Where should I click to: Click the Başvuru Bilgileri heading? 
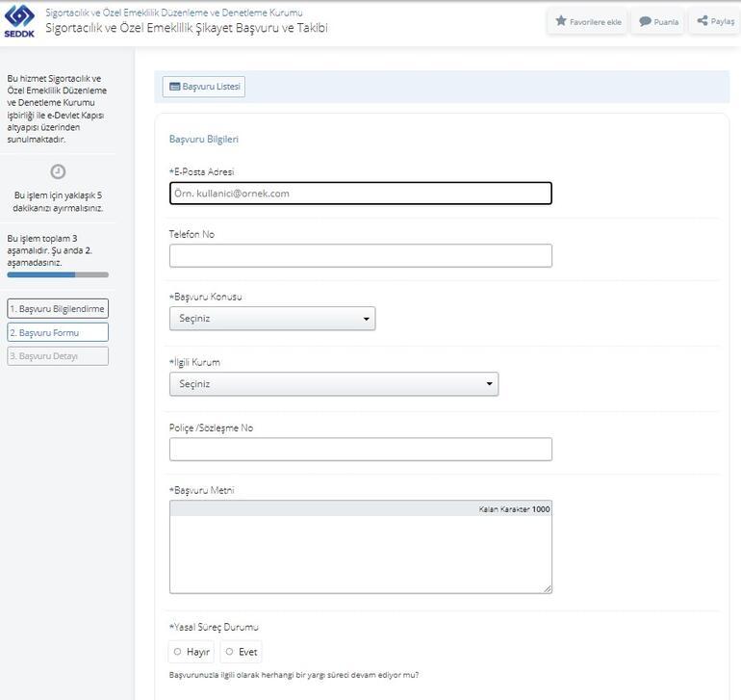point(204,139)
